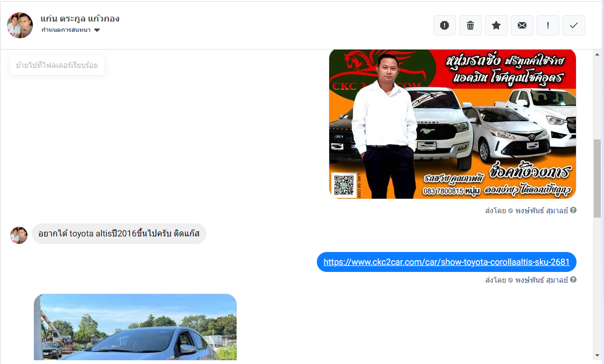Click scrollbar down arrow
604x364 pixels.
click(598, 355)
